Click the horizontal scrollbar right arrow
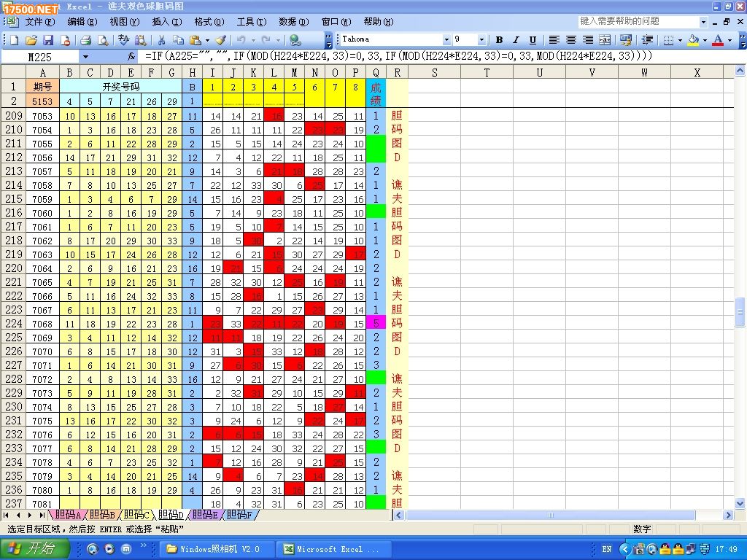747x560 pixels. 728,515
